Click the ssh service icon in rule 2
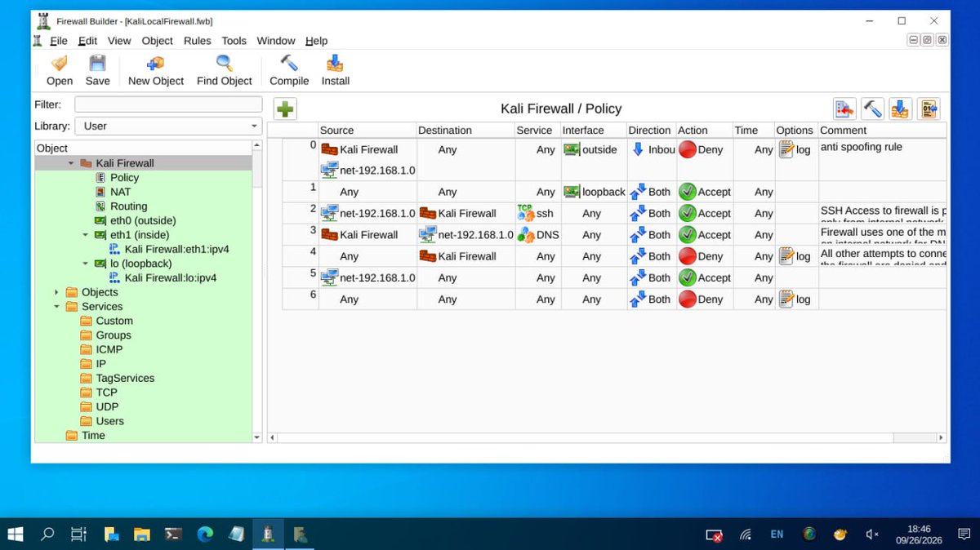Image resolution: width=980 pixels, height=550 pixels. (526, 213)
